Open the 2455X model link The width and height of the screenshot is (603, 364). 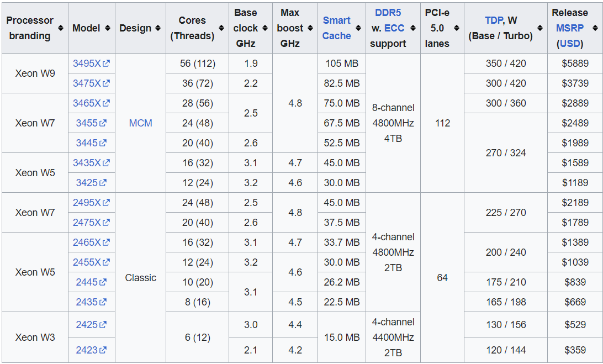[92, 262]
